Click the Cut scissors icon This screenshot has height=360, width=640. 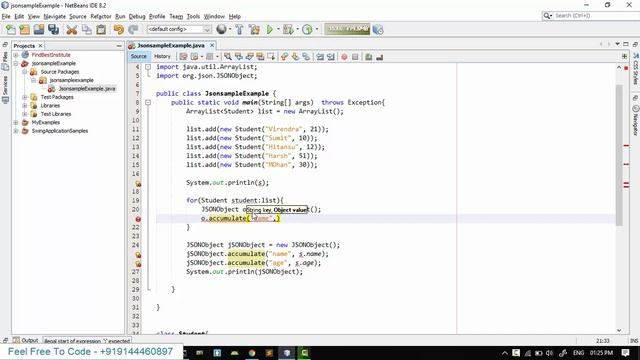(x=72, y=29)
